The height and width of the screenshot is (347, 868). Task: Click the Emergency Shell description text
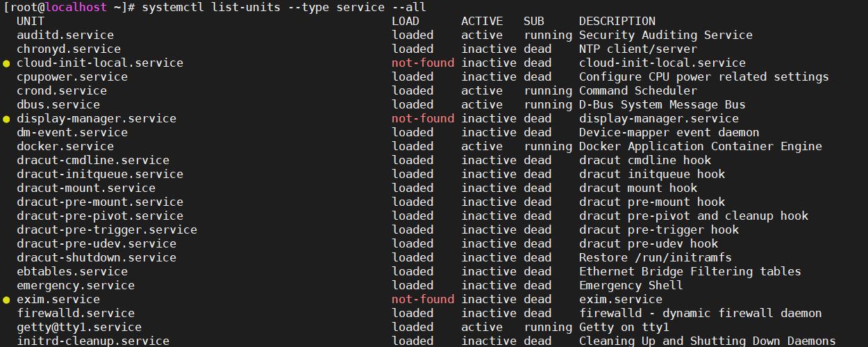[631, 285]
